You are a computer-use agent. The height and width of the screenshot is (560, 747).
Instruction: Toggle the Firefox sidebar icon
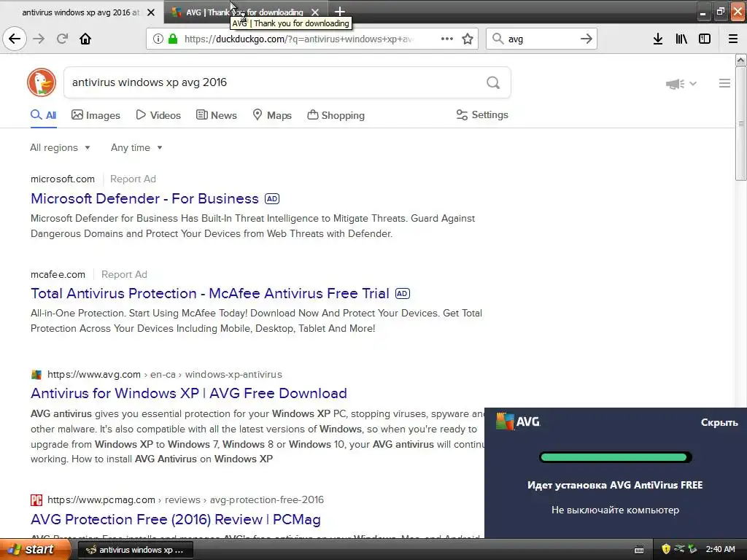[705, 39]
